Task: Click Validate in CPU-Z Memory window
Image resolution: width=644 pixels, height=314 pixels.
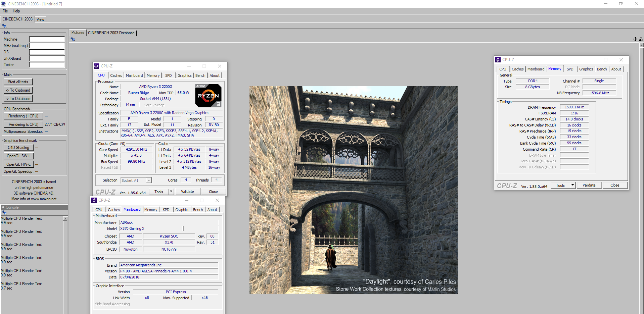Action: pyautogui.click(x=589, y=185)
